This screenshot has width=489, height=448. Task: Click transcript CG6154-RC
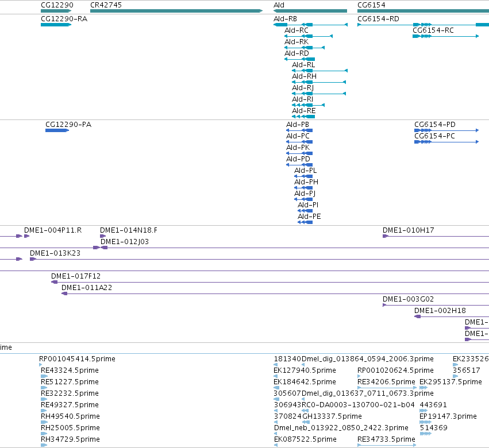coord(446,36)
